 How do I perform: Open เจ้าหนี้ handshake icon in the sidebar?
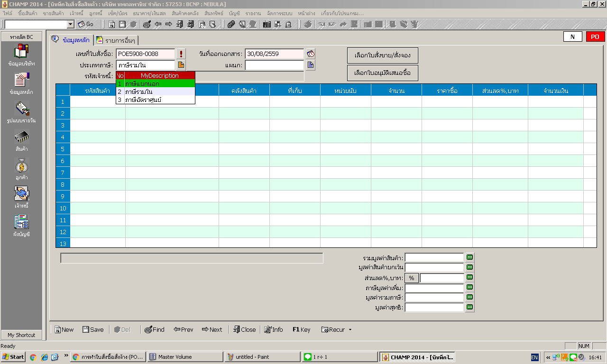(21, 193)
